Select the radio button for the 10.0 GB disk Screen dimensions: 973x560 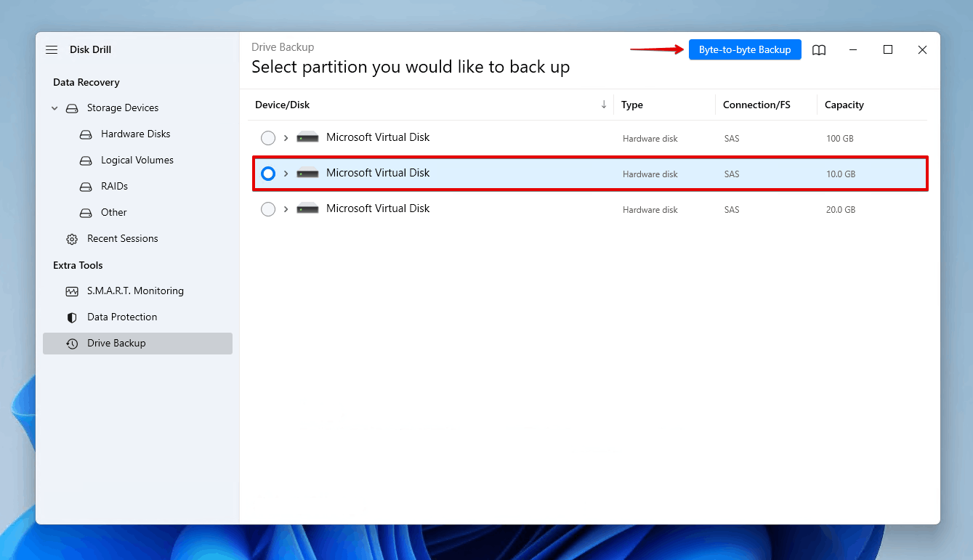coord(268,174)
